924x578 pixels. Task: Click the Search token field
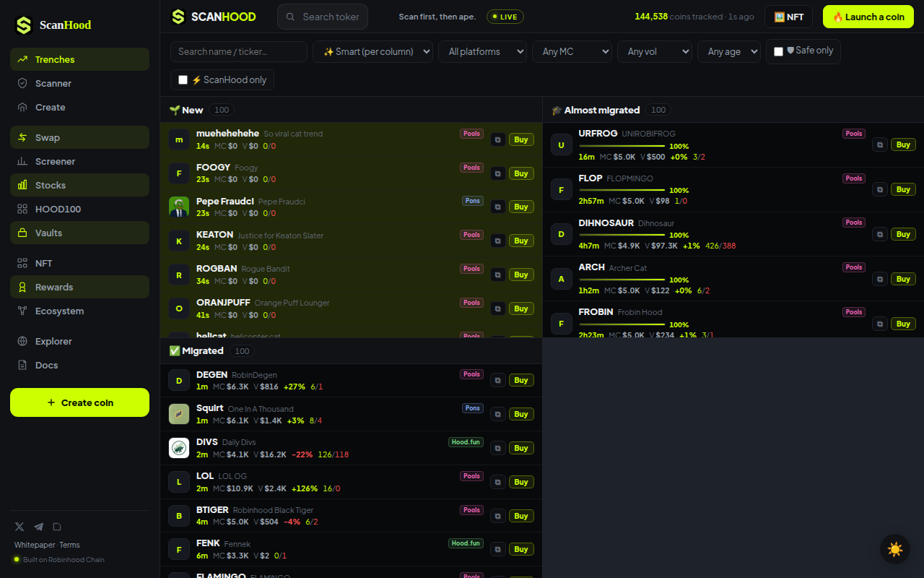coord(323,17)
